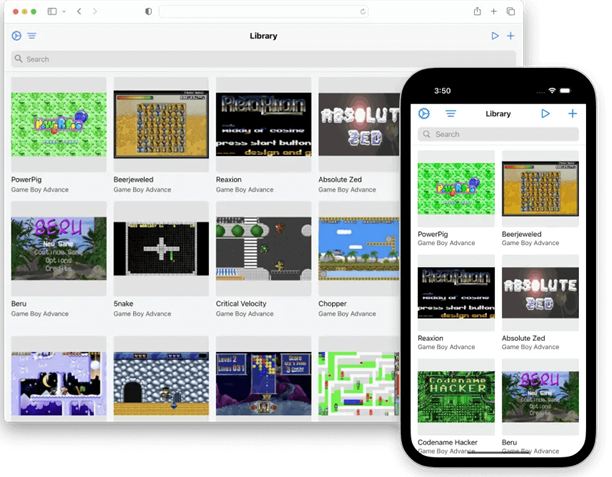Open a new browser tab with the plus icon
612x477 pixels.
(494, 11)
